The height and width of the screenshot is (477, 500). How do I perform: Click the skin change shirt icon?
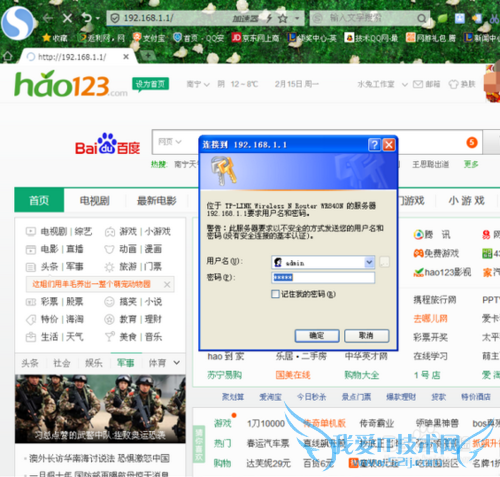[453, 84]
